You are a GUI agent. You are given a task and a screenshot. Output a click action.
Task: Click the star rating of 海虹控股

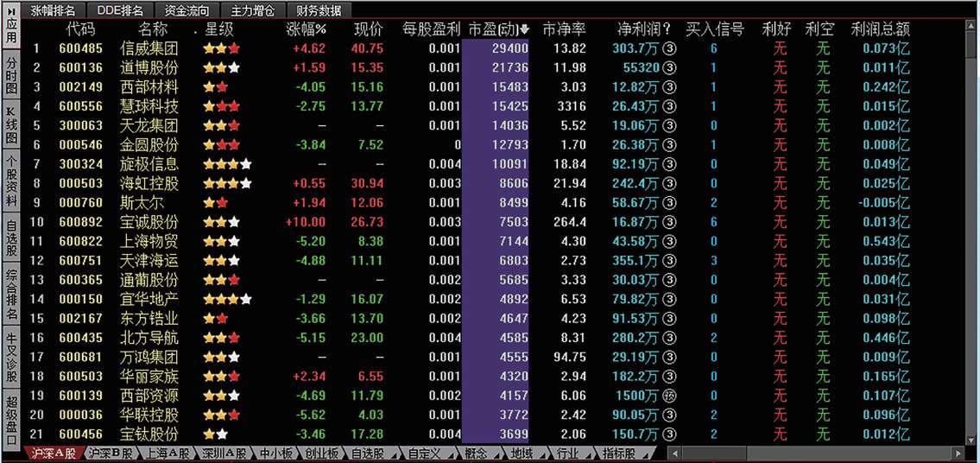point(227,184)
